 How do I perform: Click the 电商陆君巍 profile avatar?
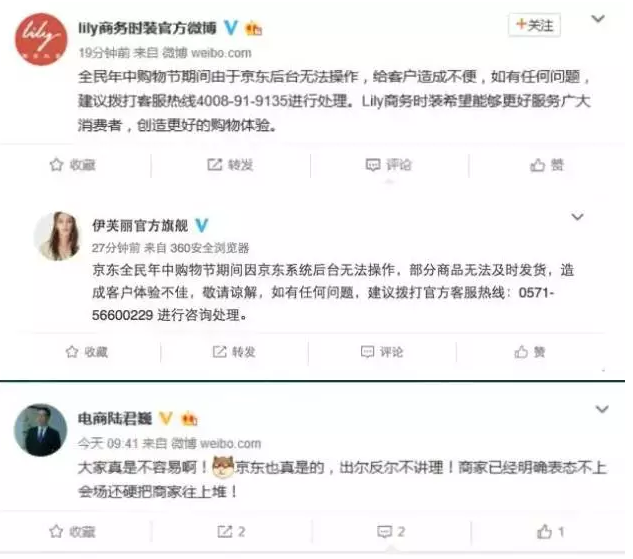pyautogui.click(x=40, y=430)
